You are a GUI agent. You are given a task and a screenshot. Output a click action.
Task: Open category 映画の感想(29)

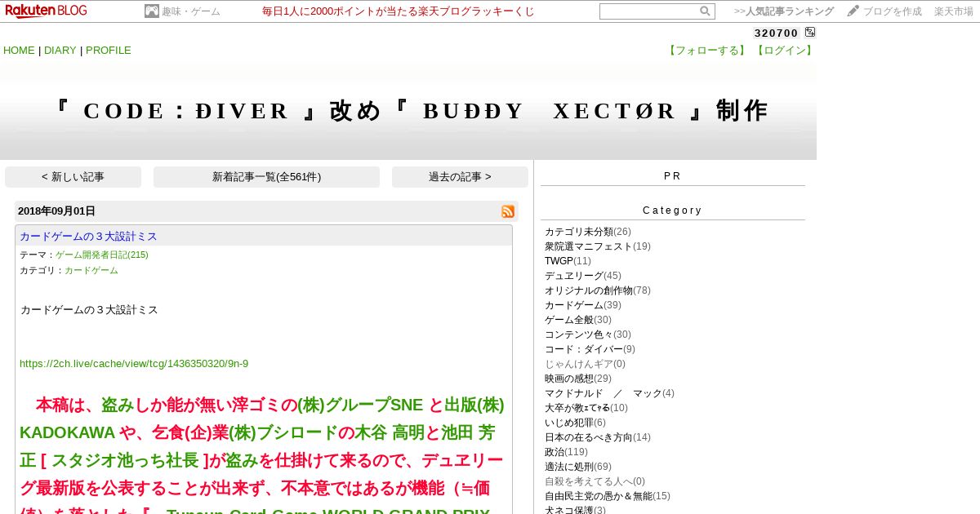tap(578, 379)
